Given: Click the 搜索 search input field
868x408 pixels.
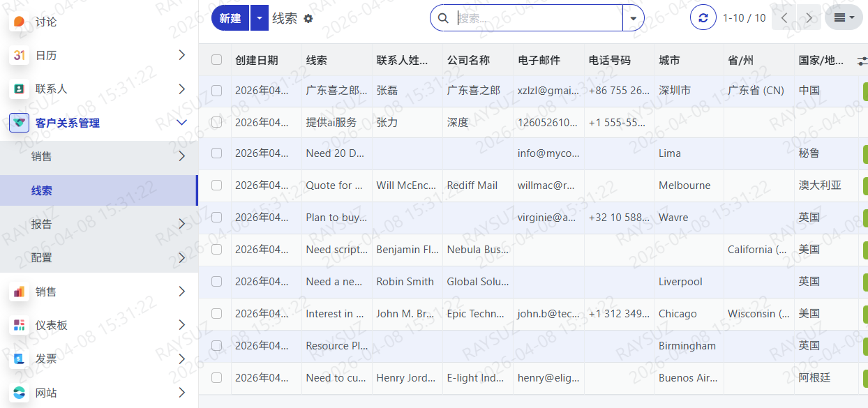Looking at the screenshot, I should [538, 18].
